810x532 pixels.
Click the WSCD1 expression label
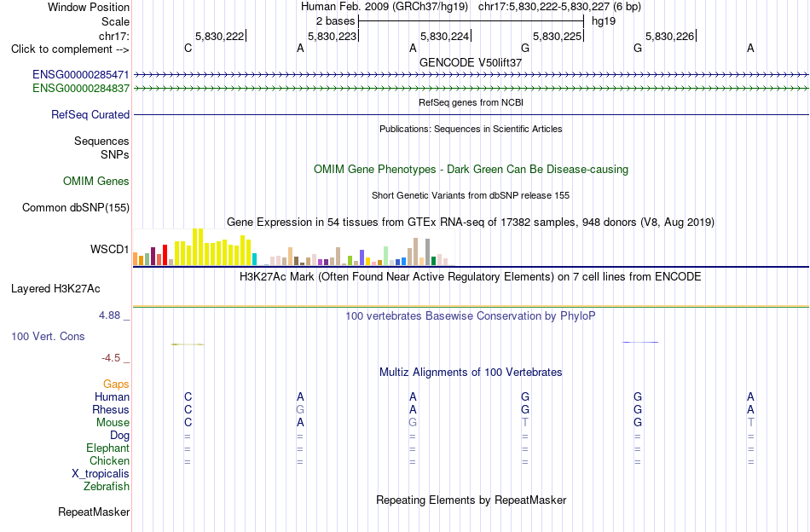(109, 250)
